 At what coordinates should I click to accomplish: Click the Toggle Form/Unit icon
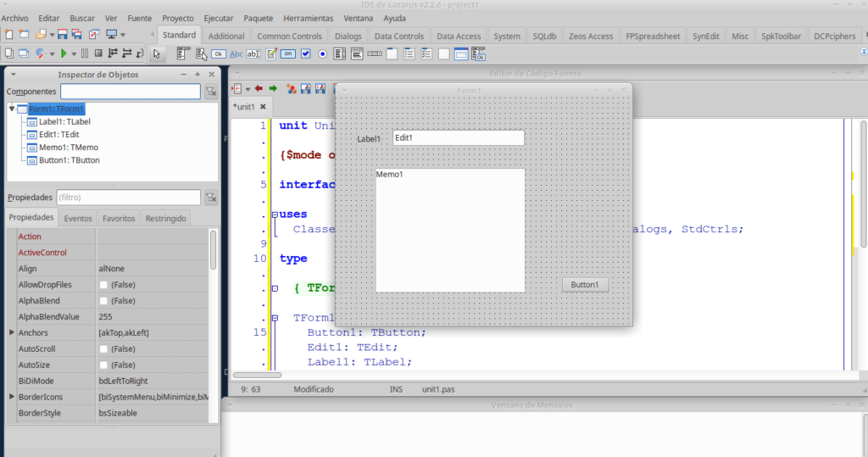(x=94, y=35)
